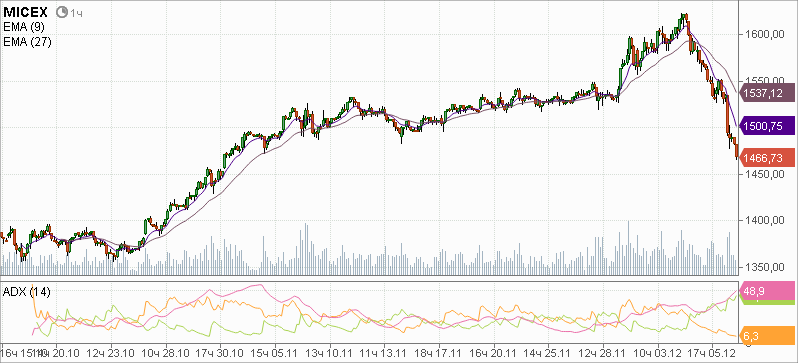Screen dimensions: 798x363
Task: Click the 1350,00 price axis label
Action: pyautogui.click(x=764, y=267)
